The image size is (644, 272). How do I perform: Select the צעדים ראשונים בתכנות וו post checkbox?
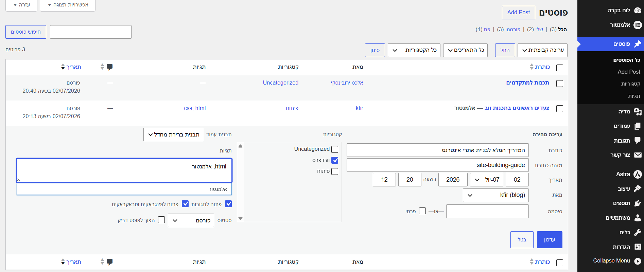(x=560, y=109)
